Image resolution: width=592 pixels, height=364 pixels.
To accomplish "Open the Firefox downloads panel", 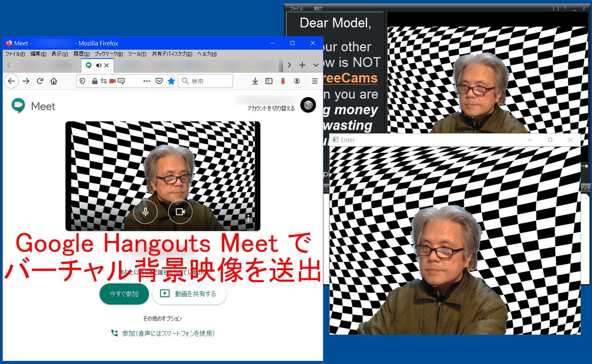I will pyautogui.click(x=255, y=81).
